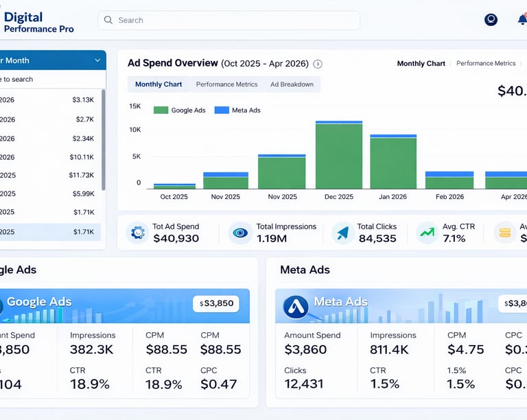
Task: Click Meta Ads Amount Spend value $3,860
Action: click(305, 349)
